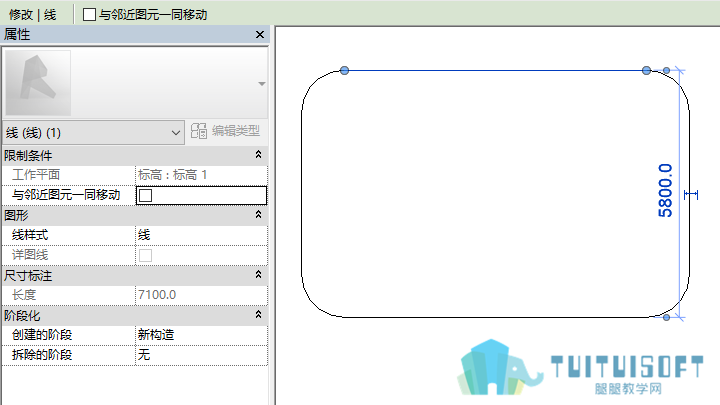
Task: Collapse the 图形 section
Action: [x=259, y=214]
